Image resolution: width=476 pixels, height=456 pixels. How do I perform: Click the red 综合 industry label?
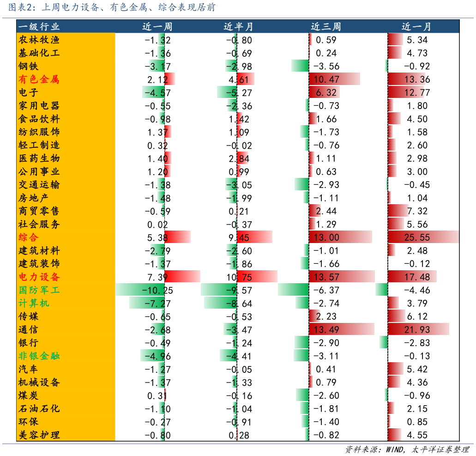(29, 237)
